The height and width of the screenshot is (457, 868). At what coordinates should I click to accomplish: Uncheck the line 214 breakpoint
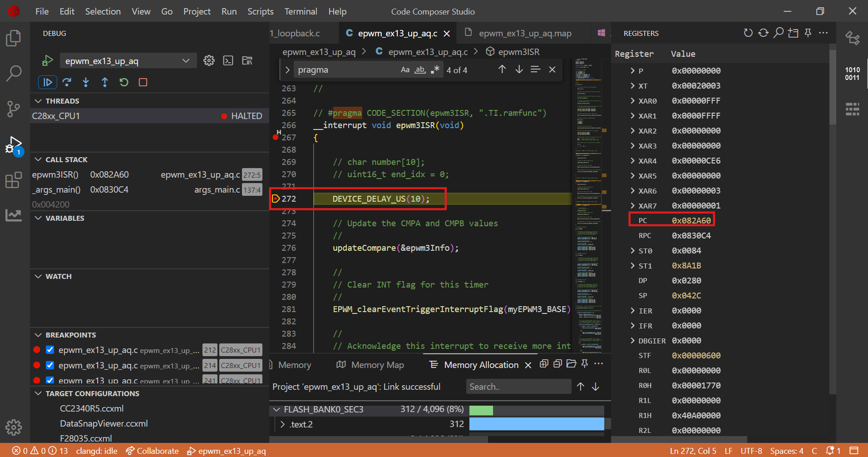(50, 365)
